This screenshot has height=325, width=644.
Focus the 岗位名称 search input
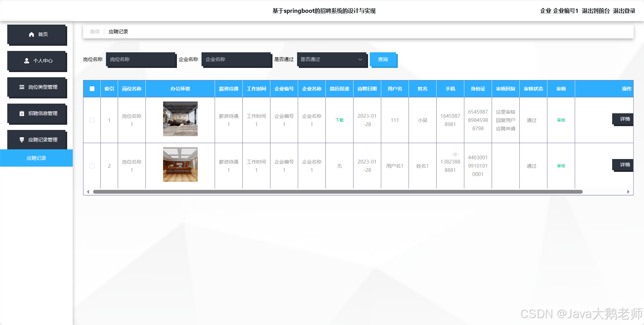[141, 59]
